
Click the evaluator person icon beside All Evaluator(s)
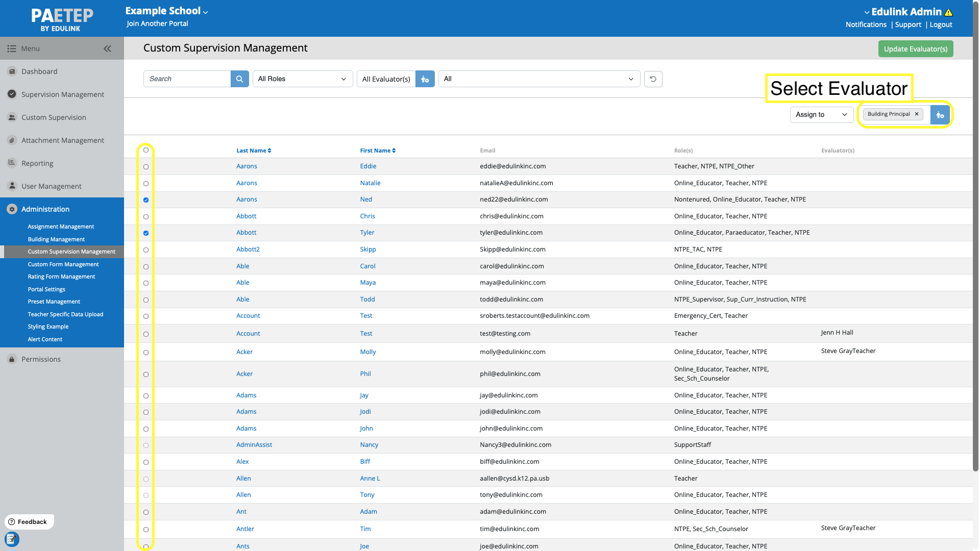[425, 79]
